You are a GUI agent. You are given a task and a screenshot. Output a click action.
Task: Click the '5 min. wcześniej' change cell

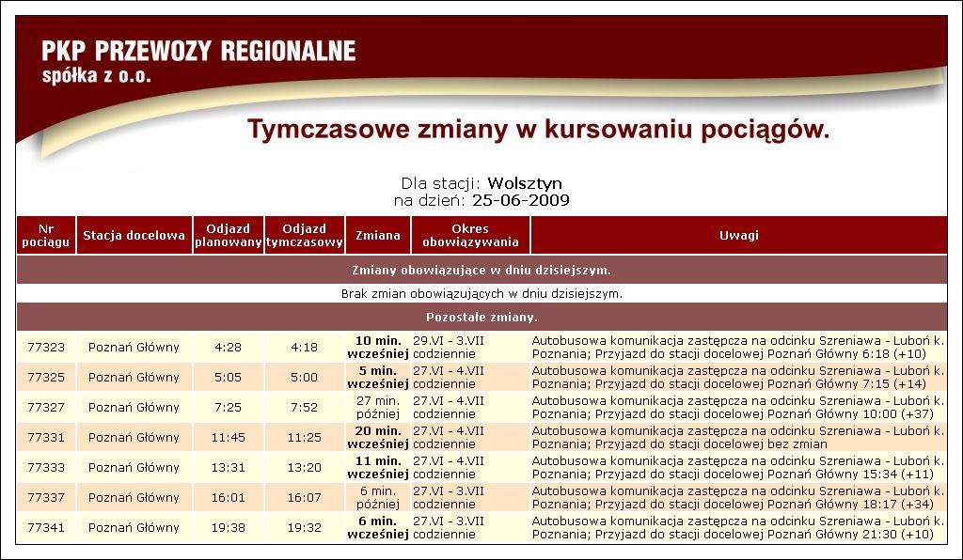[x=378, y=377]
